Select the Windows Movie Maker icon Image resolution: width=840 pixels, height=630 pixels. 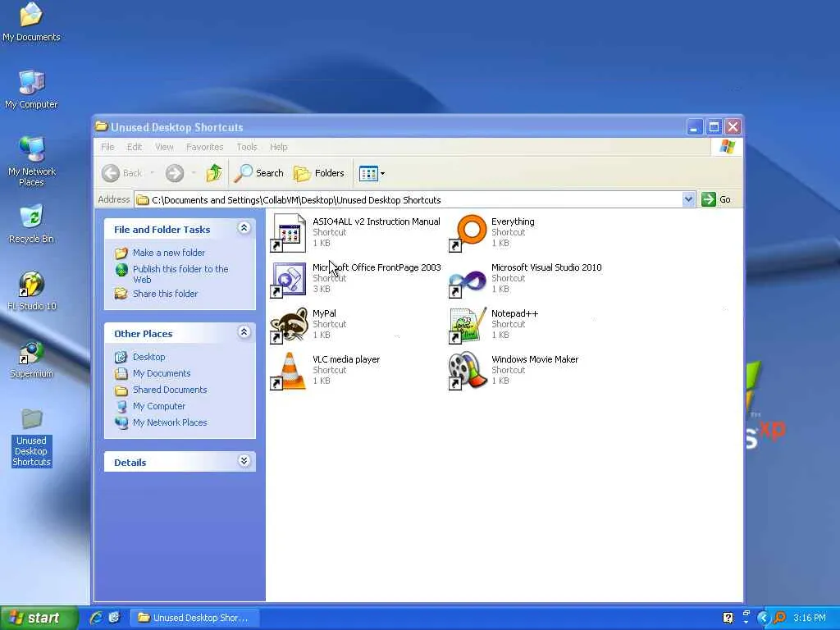tap(468, 371)
